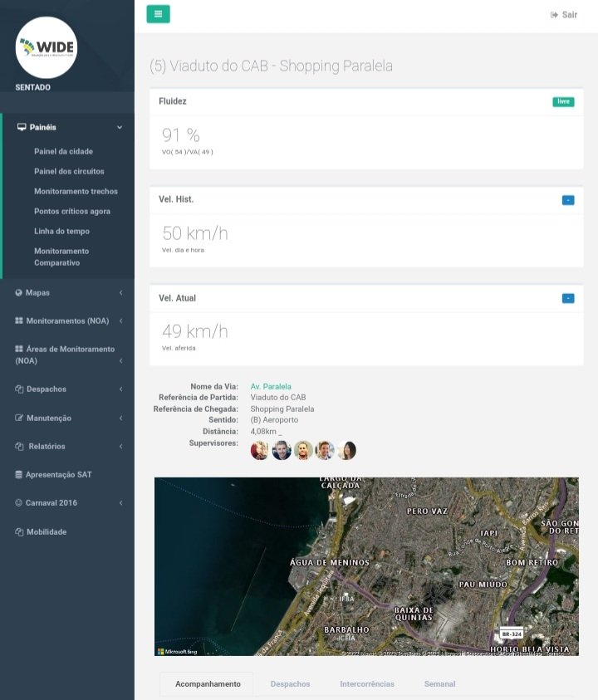Switch to the Intercorrências tab
This screenshot has height=700, width=598.
pyautogui.click(x=367, y=684)
